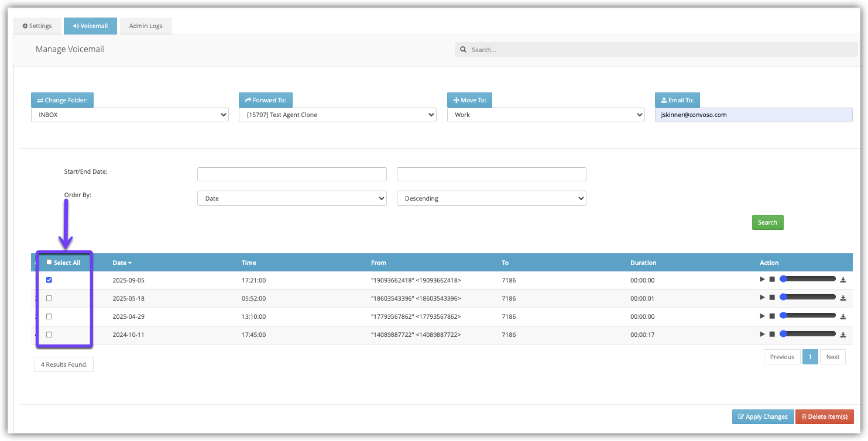Stop playback of the 2025-09-05 voicemail
The width and height of the screenshot is (868, 441).
point(772,280)
